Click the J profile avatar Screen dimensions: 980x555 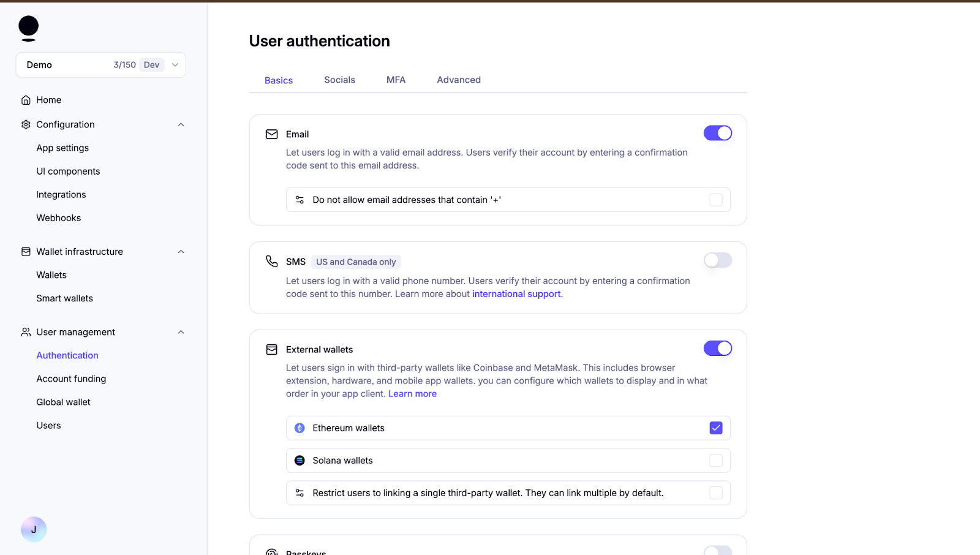click(33, 529)
